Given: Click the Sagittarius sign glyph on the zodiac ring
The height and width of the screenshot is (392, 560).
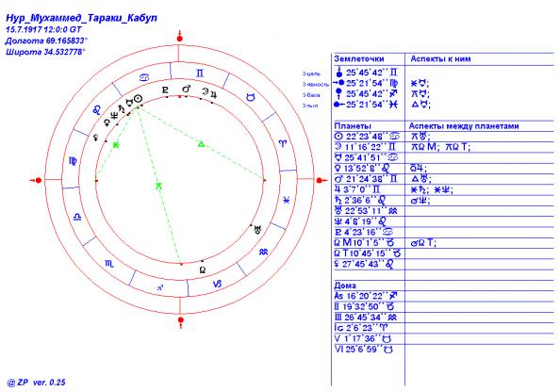Looking at the screenshot, I should coord(160,287).
